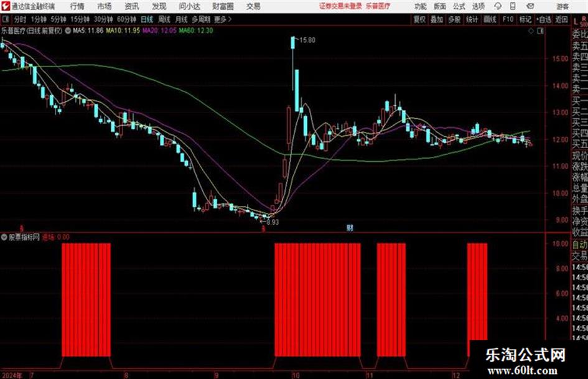Click the diamond icon at the chart's top right
588x379 pixels.
531,31
